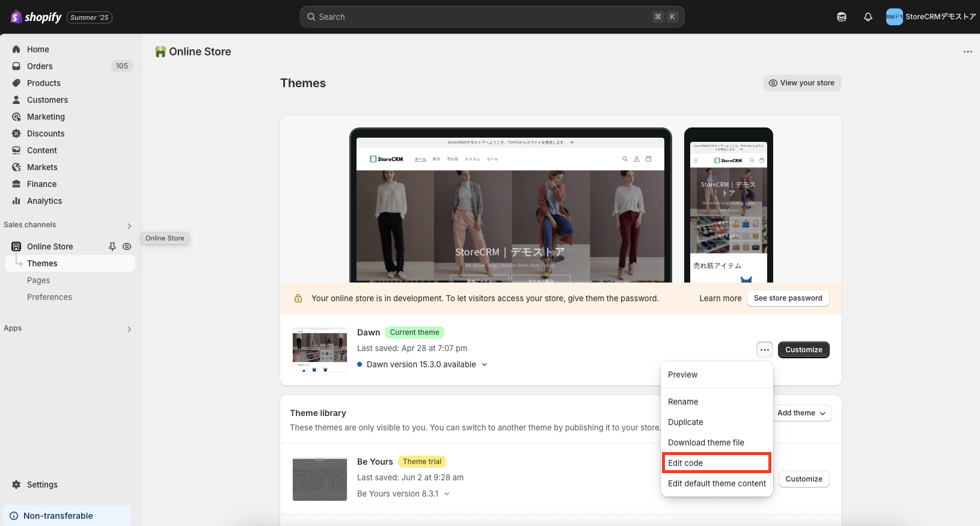
Task: Choose Rename in the theme menu
Action: (x=717, y=402)
